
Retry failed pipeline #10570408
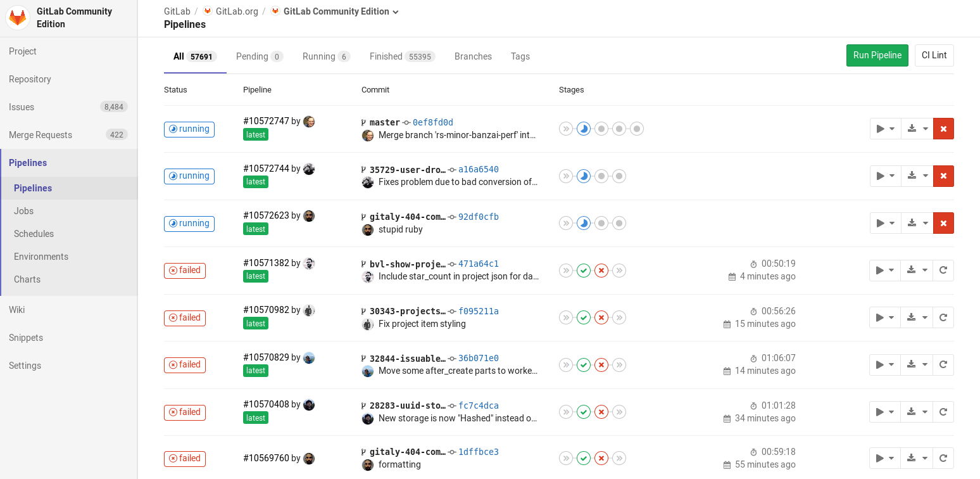pyautogui.click(x=943, y=412)
